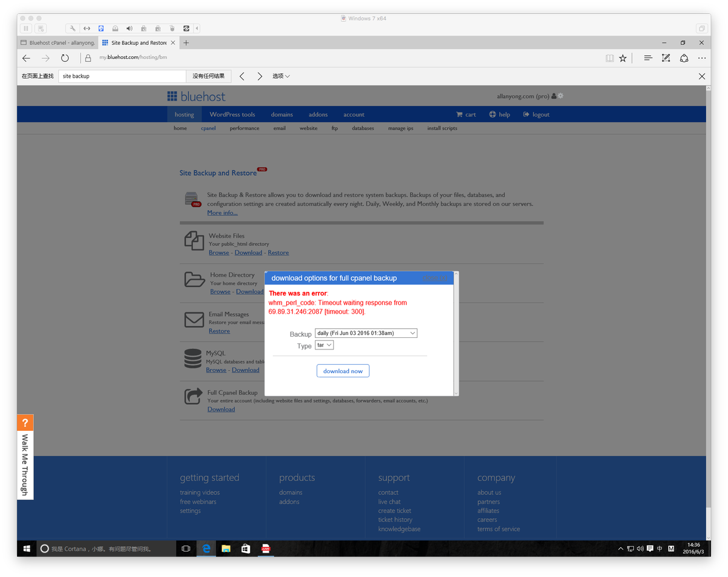Click the dialog's vertical scrollbar
728x577 pixels.
tap(456, 334)
